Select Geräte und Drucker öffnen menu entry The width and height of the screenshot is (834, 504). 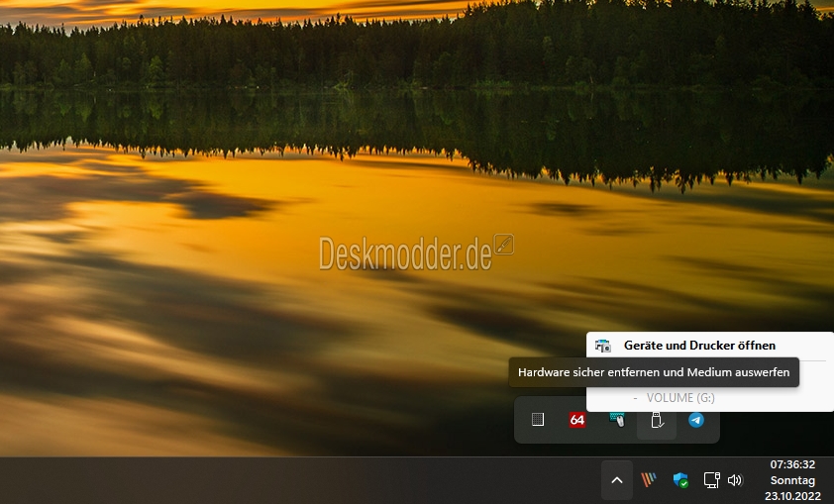[x=710, y=346]
